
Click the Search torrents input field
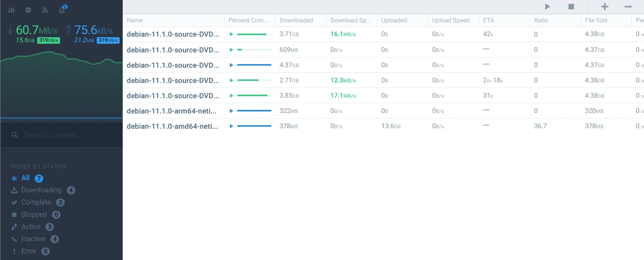click(61, 135)
